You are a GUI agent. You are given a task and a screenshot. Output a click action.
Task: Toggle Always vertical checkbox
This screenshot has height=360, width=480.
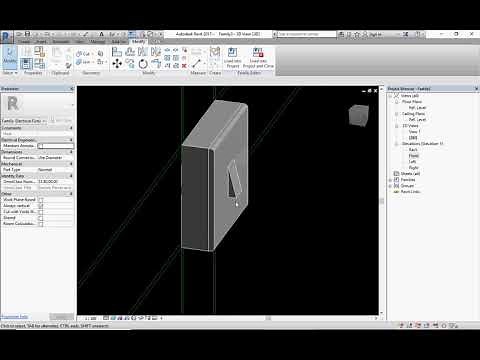tap(41, 206)
